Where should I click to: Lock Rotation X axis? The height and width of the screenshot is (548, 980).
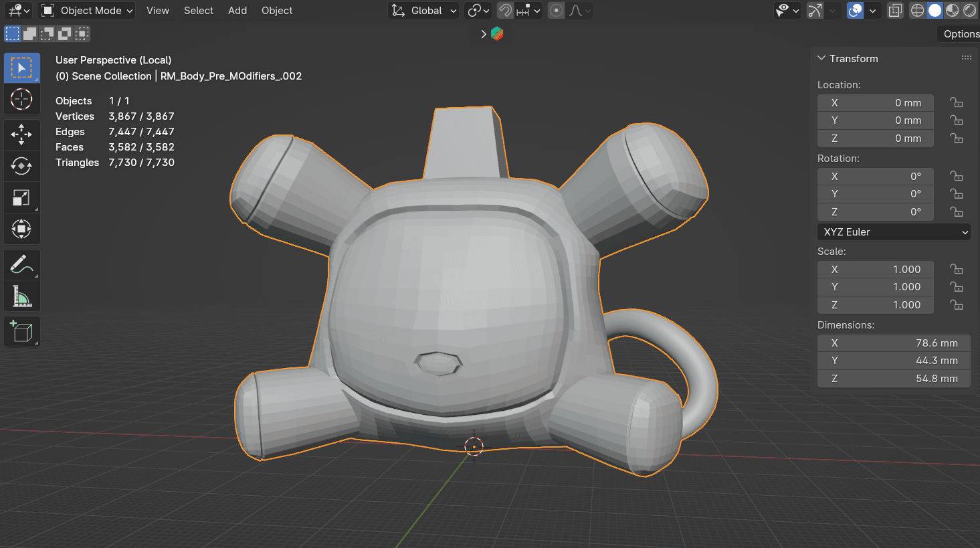click(957, 177)
